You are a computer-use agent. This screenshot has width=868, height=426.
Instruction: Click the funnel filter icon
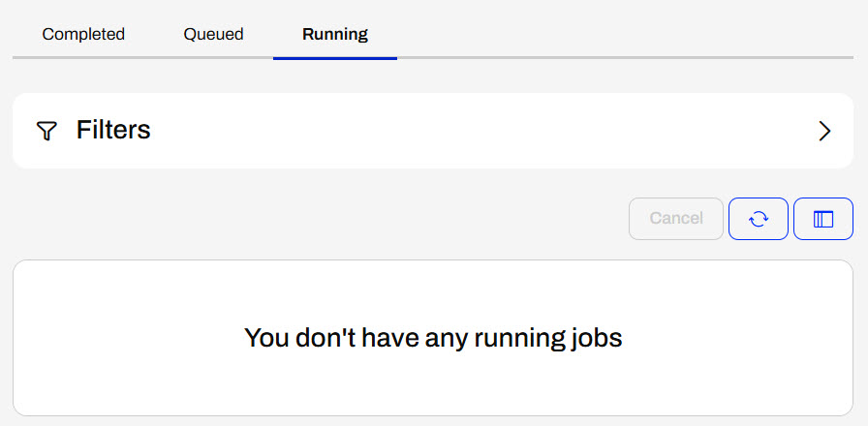coord(46,132)
